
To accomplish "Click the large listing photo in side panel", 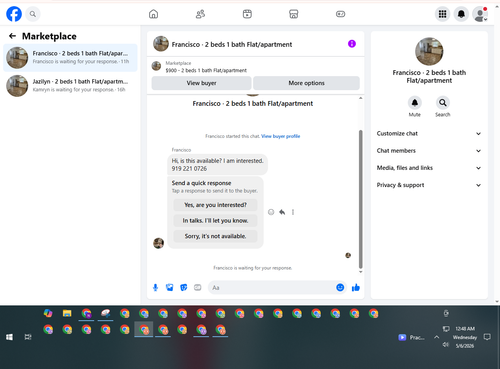I will pos(429,51).
